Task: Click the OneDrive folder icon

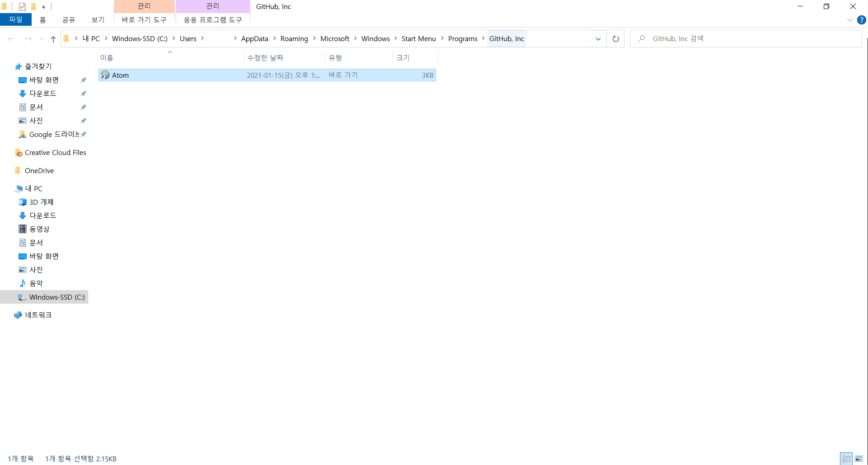Action: 18,170
